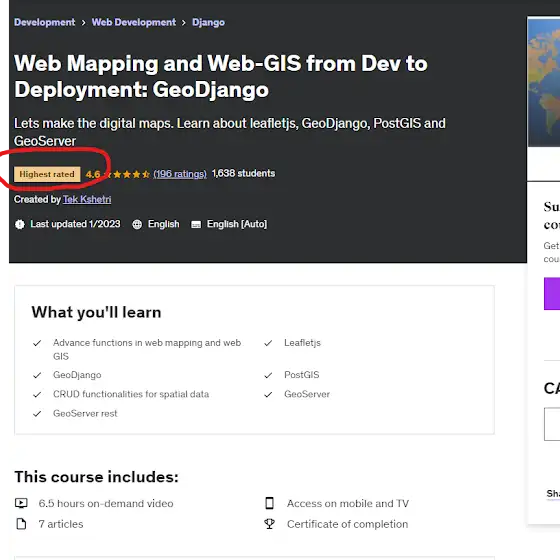The image size is (560, 560).
Task: Click the star rating icons
Action: pyautogui.click(x=127, y=174)
